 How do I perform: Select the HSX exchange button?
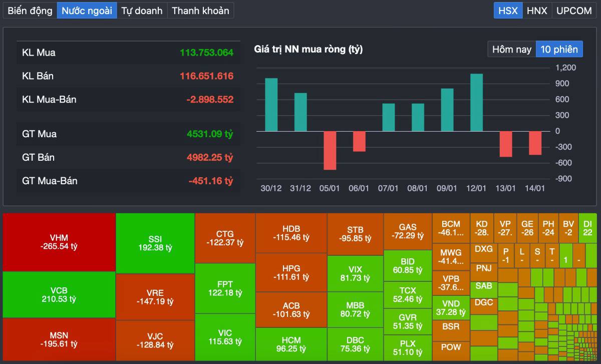click(x=508, y=11)
